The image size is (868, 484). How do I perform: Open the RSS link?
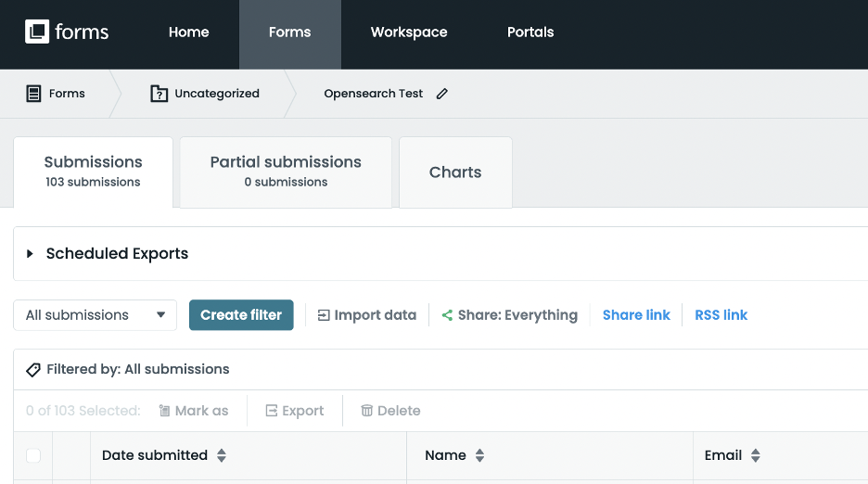click(x=721, y=315)
